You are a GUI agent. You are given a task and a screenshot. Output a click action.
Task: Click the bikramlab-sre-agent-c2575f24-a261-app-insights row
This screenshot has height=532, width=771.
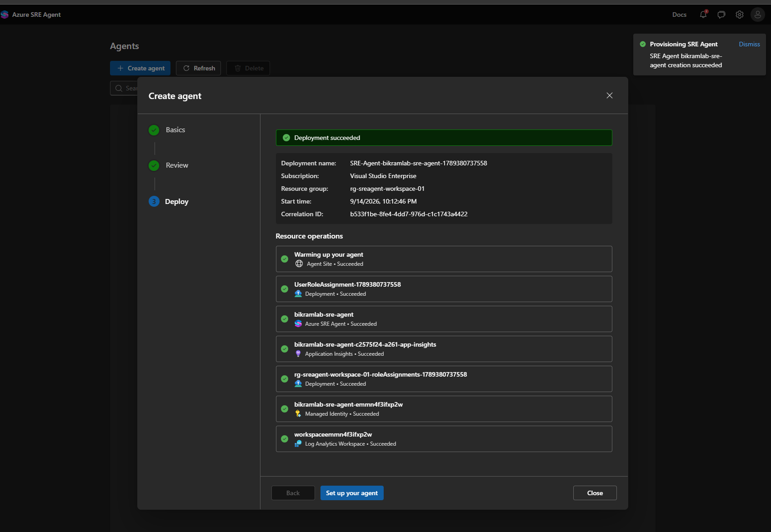click(444, 349)
